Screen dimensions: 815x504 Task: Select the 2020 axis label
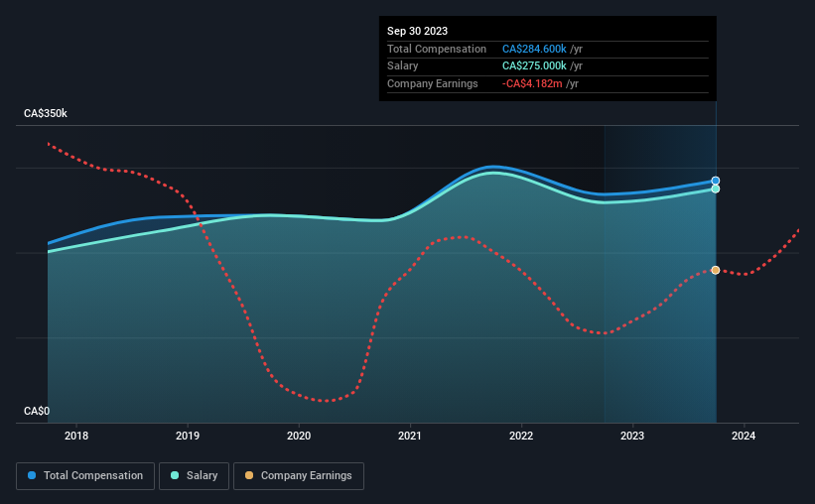(x=299, y=436)
